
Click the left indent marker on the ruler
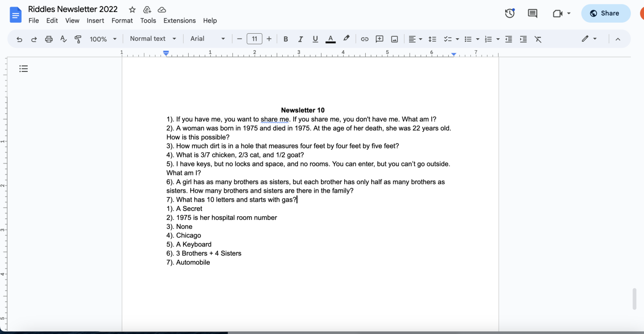pos(166,53)
